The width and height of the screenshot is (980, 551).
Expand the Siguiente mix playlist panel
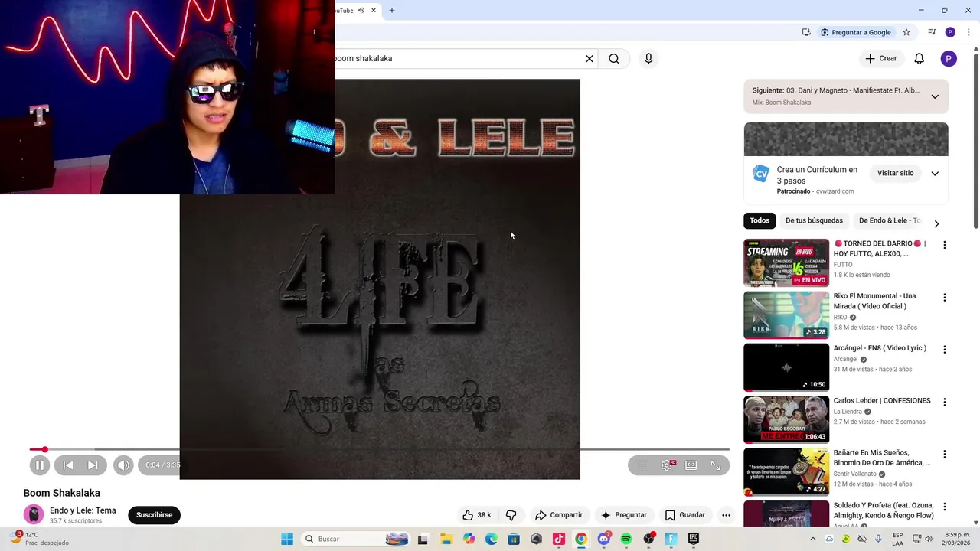[x=935, y=96]
